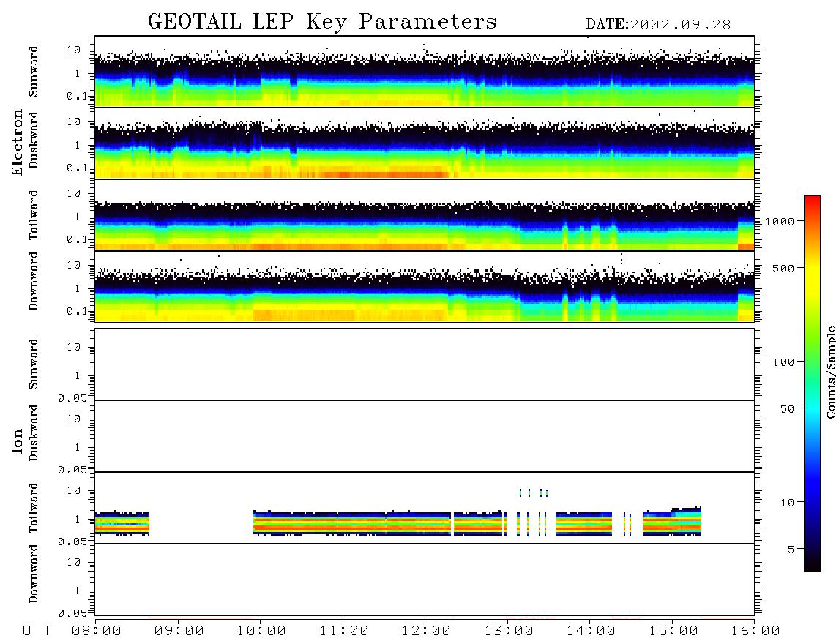The width and height of the screenshot is (836, 644).
Task: Click the title "GEOTAIL LEP Key Parameters"
Action: (x=322, y=22)
